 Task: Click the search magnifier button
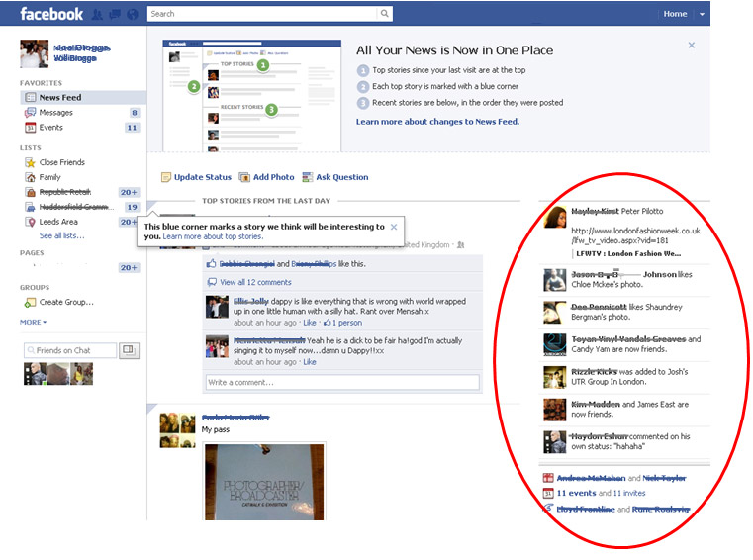tap(384, 14)
